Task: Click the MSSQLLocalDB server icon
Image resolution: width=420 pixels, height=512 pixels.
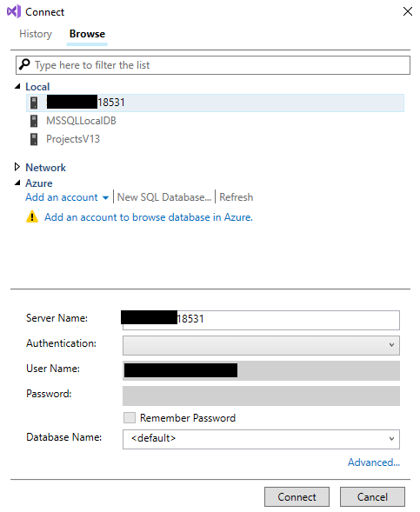Action: pos(34,121)
